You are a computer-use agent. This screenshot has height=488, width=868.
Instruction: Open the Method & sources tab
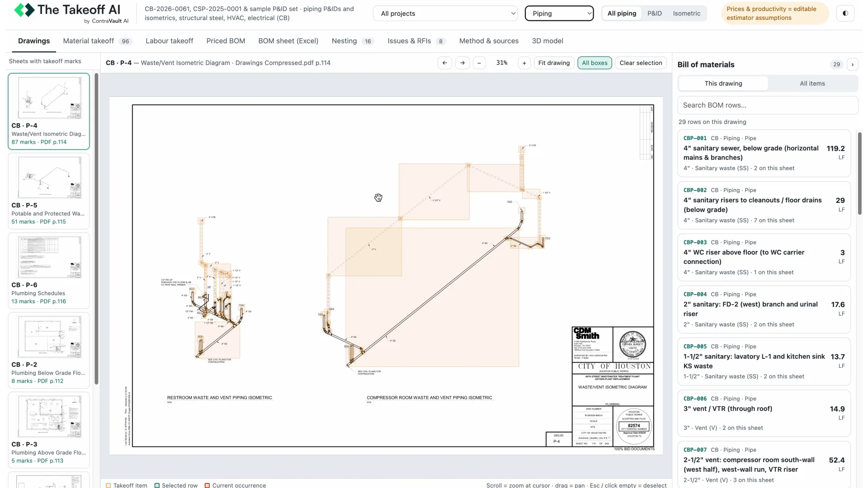tap(489, 41)
